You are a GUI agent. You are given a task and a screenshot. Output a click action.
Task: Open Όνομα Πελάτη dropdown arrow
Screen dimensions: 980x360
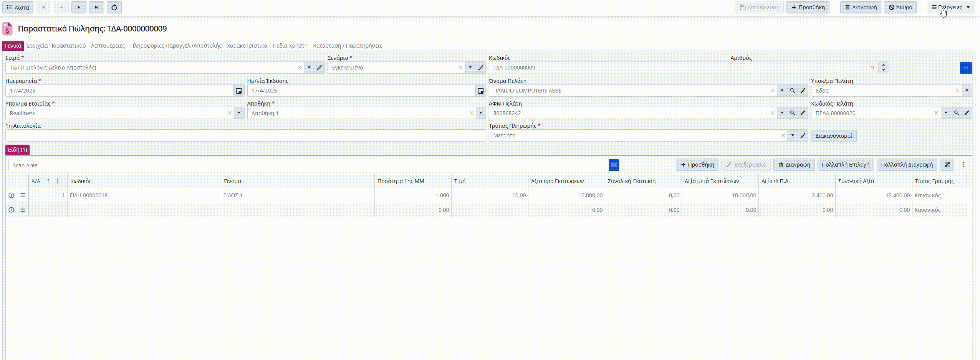click(x=782, y=91)
